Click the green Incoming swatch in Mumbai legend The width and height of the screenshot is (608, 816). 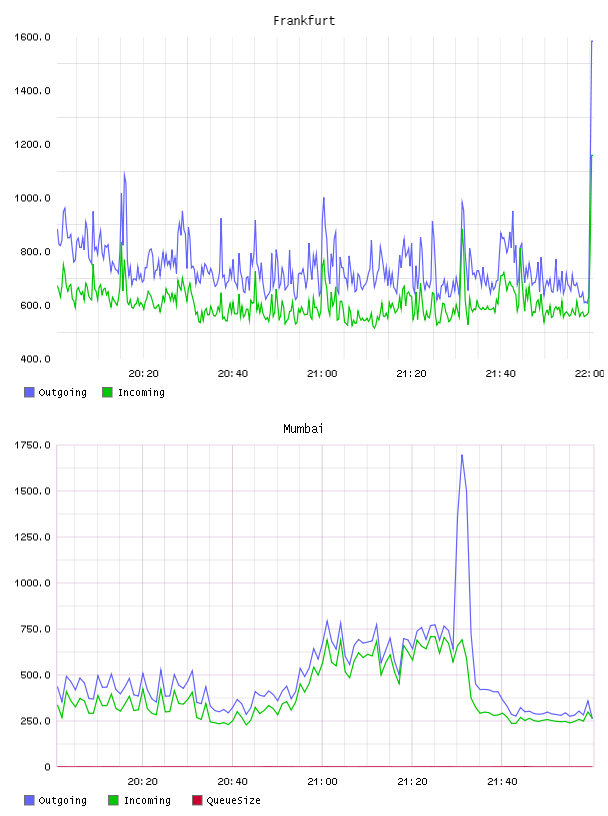point(113,800)
